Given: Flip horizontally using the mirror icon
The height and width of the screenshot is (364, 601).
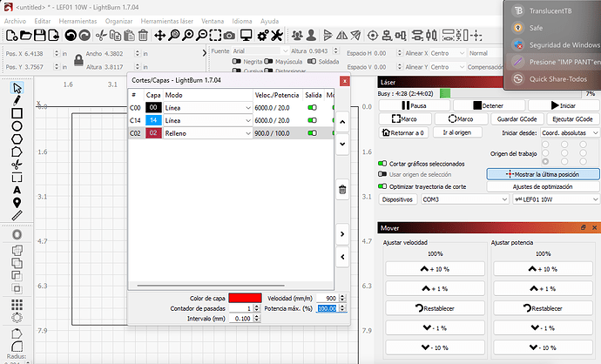Looking at the screenshot, I should 341,36.
